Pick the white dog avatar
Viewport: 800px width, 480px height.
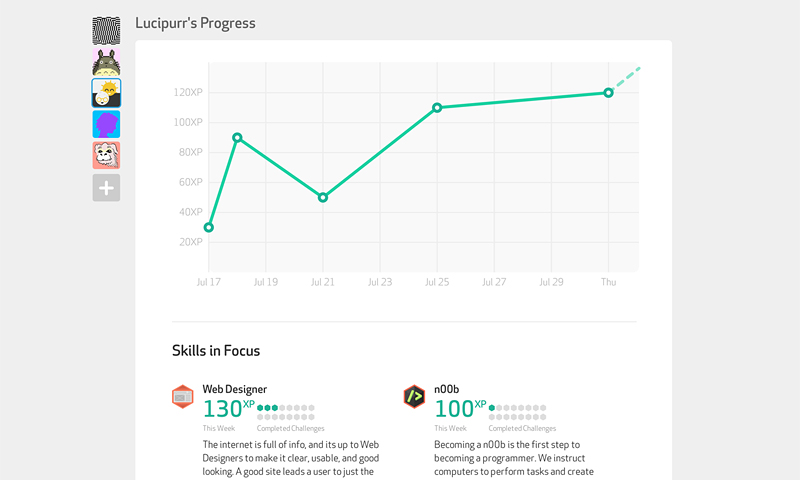click(106, 155)
